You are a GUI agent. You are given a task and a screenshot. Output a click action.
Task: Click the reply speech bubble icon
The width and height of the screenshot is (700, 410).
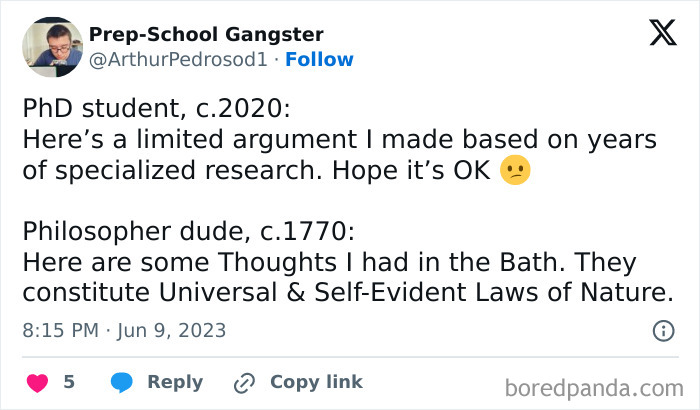[x=122, y=382]
